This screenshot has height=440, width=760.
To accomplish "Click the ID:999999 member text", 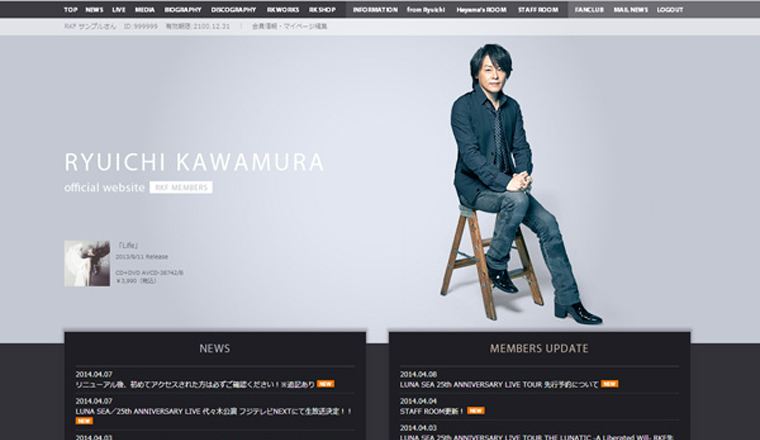I will point(141,27).
